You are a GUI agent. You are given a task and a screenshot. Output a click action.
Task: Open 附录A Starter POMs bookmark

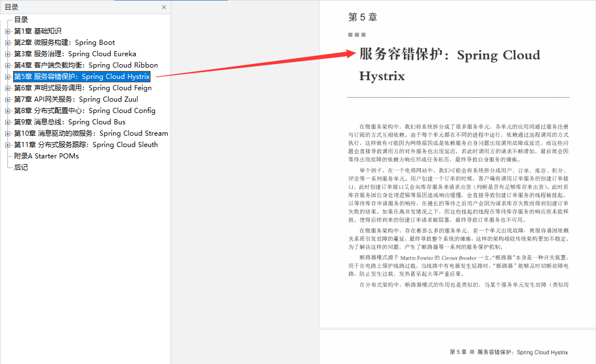(47, 156)
